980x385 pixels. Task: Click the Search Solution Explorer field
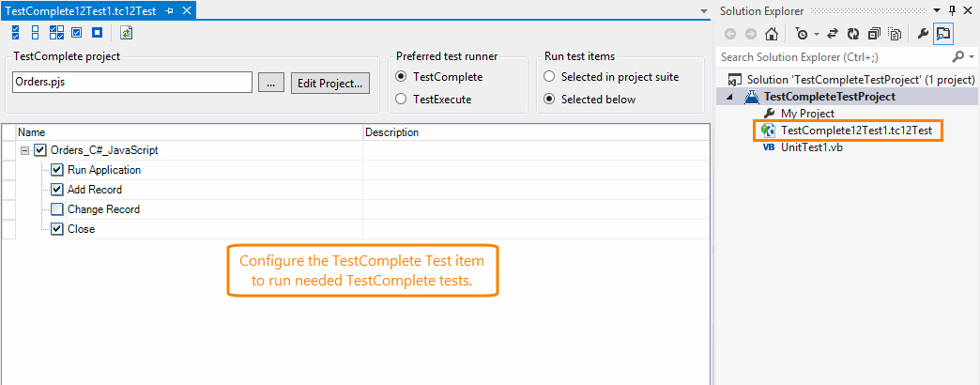pos(835,56)
